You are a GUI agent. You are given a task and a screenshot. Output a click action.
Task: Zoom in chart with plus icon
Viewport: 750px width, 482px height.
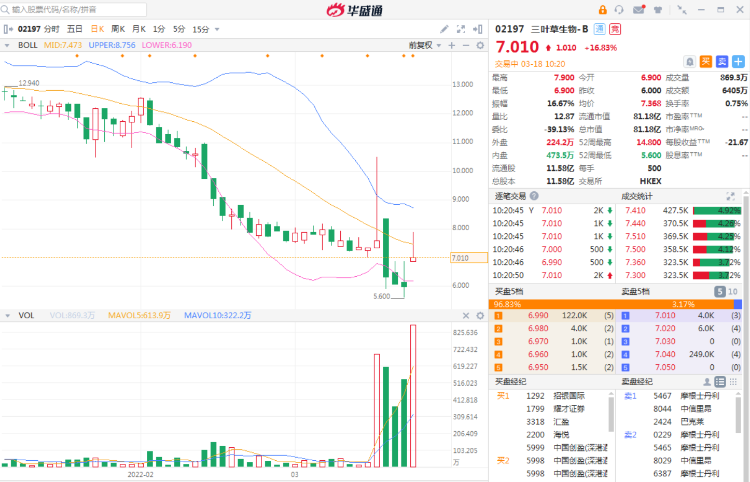pyautogui.click(x=452, y=45)
